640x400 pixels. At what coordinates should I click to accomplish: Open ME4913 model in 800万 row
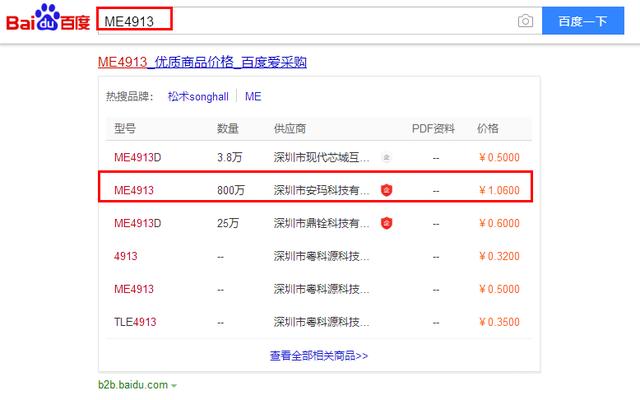pos(134,190)
